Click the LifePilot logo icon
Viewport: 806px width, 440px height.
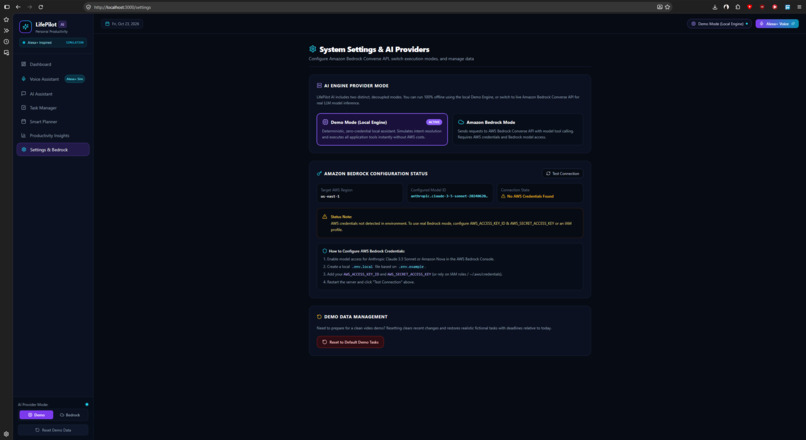[25, 27]
